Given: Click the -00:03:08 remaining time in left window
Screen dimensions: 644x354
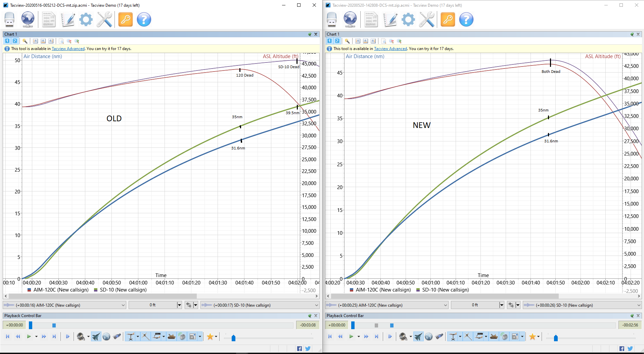Looking at the screenshot, I should (x=308, y=325).
